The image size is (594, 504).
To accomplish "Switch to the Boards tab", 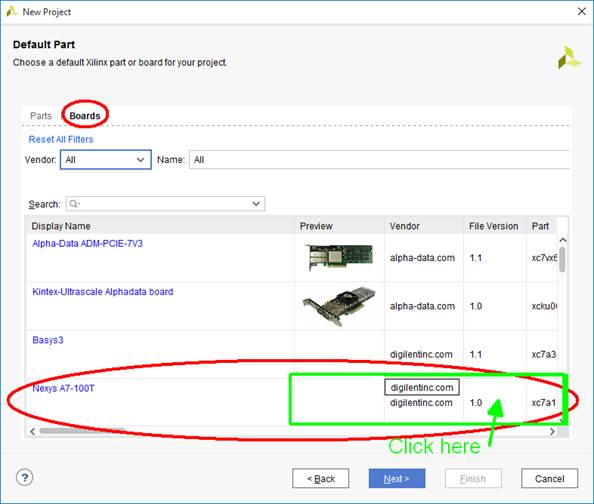I will [85, 116].
